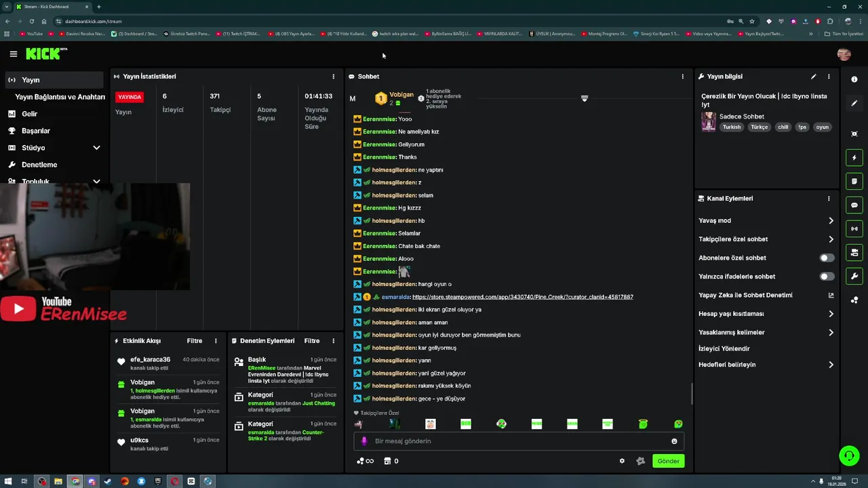Open Yayın bilgisi three-dot options
The width and height of the screenshot is (868, 488).
(828, 77)
